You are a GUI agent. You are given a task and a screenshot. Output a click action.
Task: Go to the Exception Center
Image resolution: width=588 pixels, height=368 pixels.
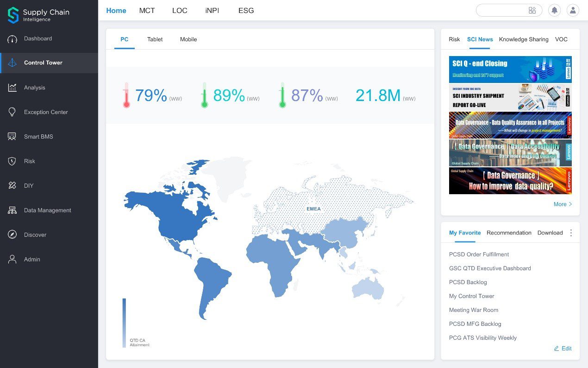pyautogui.click(x=45, y=112)
